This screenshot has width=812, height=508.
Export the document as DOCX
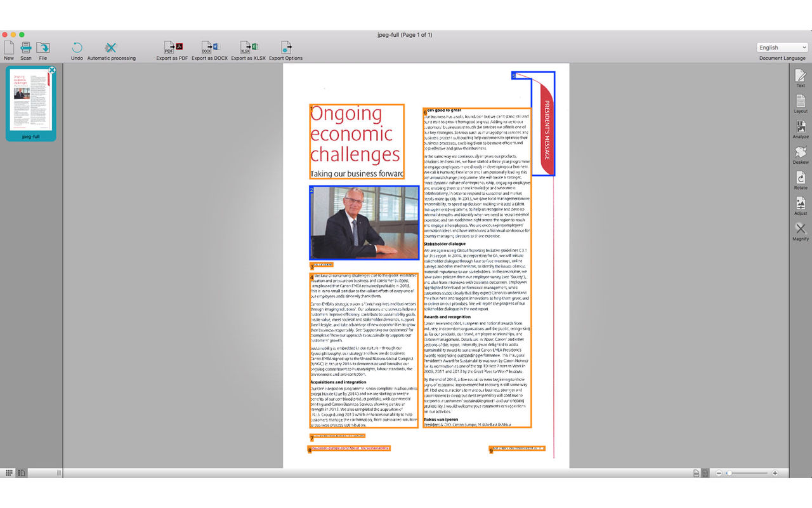(210, 48)
